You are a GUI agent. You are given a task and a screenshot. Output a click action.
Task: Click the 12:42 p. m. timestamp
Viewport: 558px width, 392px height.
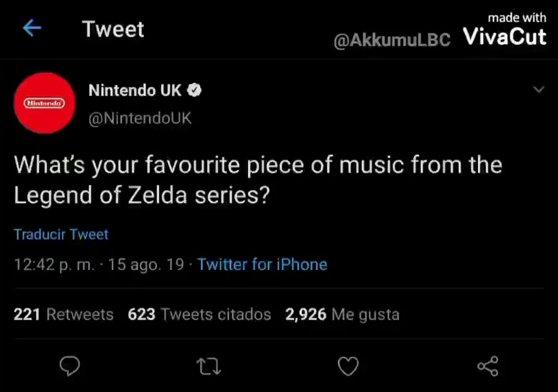[x=55, y=265]
